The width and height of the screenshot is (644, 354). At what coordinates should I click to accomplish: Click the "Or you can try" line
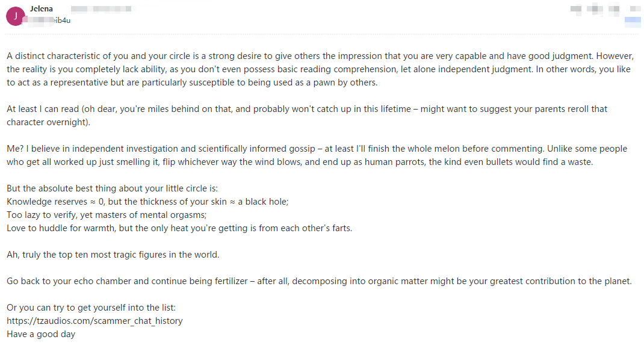pyautogui.click(x=91, y=308)
